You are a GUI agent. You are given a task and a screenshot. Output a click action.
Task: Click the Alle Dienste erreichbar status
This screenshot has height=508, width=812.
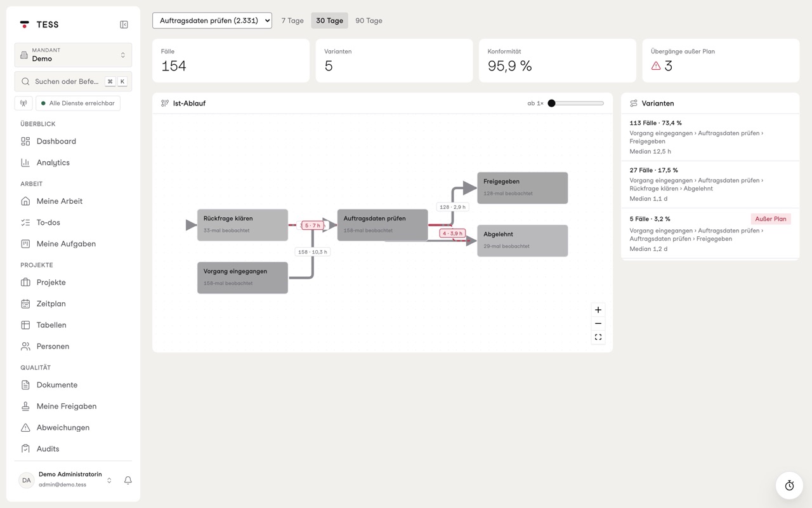[x=78, y=103]
